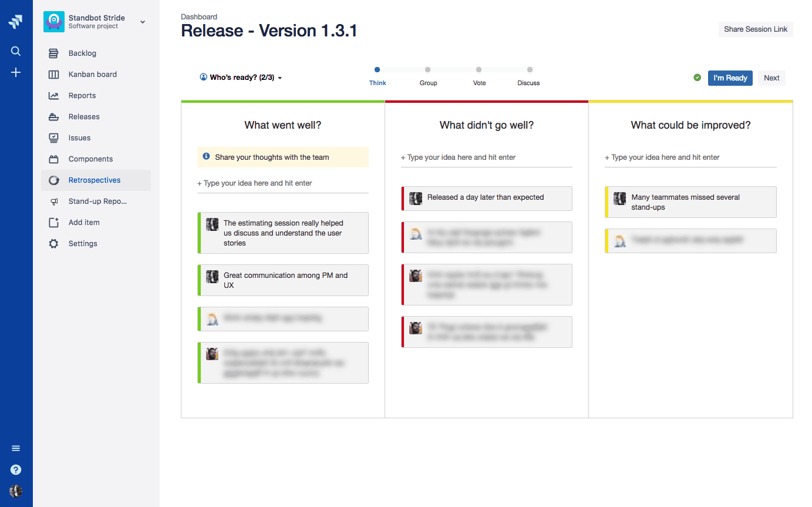This screenshot has width=812, height=507.
Task: Click the green ready status checkmark
Action: 698,77
